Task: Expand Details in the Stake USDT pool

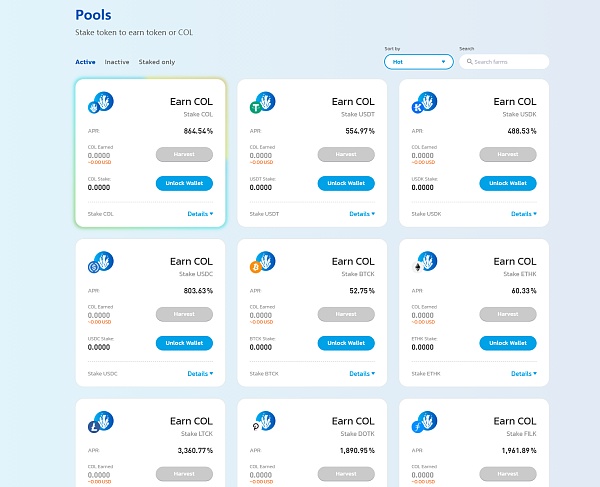Action: [x=362, y=214]
